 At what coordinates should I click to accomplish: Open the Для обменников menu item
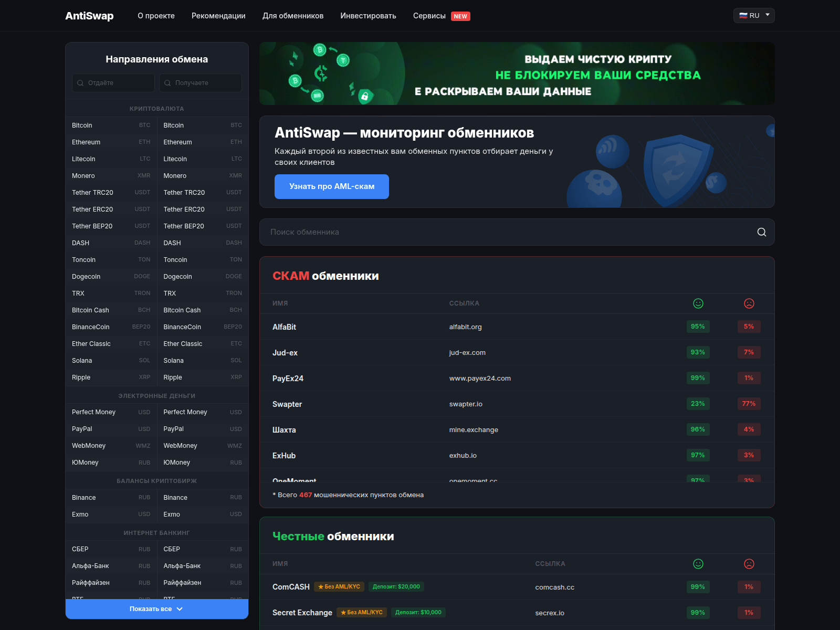point(293,16)
